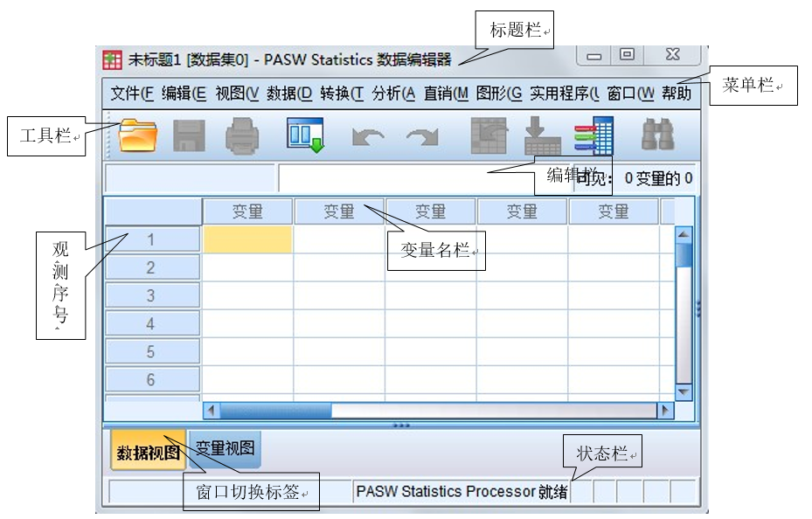Open the 转换 menu
The image size is (812, 519).
(x=342, y=93)
